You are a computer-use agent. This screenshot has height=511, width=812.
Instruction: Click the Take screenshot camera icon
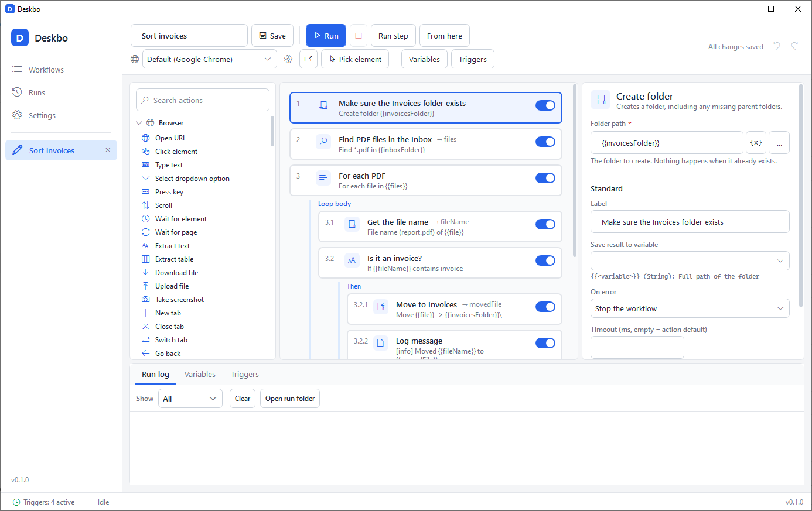click(146, 300)
